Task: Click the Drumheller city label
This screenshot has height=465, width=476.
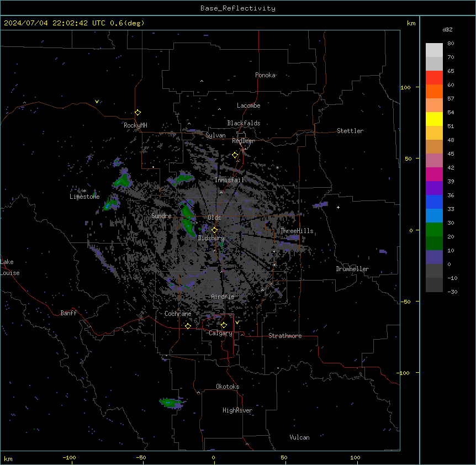Action: 352,269
